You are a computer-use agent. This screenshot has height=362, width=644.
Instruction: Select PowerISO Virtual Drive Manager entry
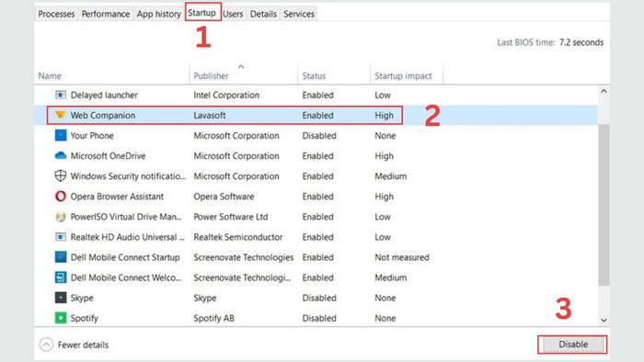(x=126, y=217)
